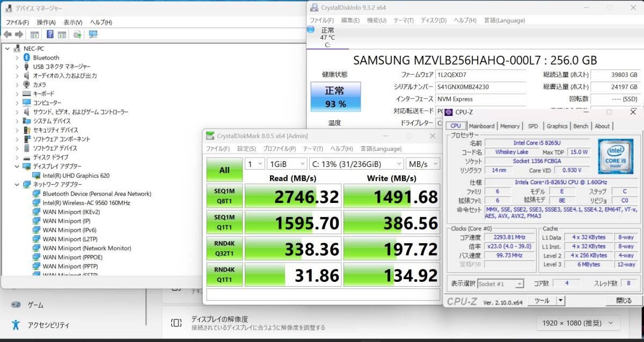
Task: Click the RND4K Q32T1 test button
Action: click(224, 248)
